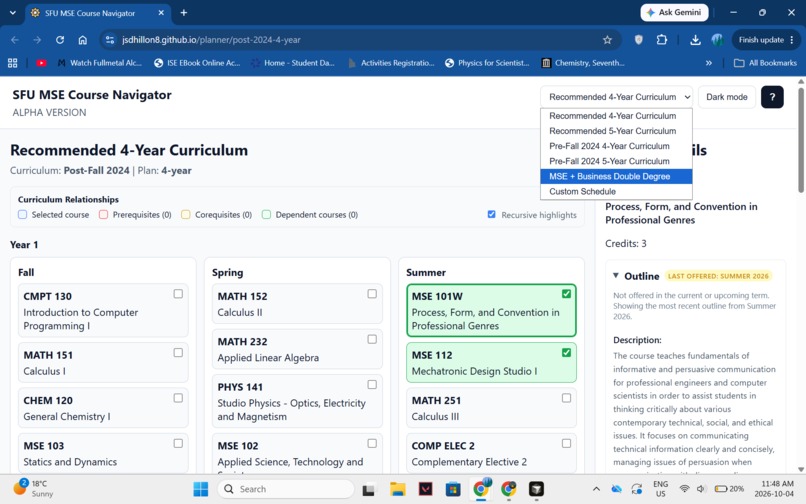
Task: Open Task View on the taskbar
Action: [x=368, y=489]
